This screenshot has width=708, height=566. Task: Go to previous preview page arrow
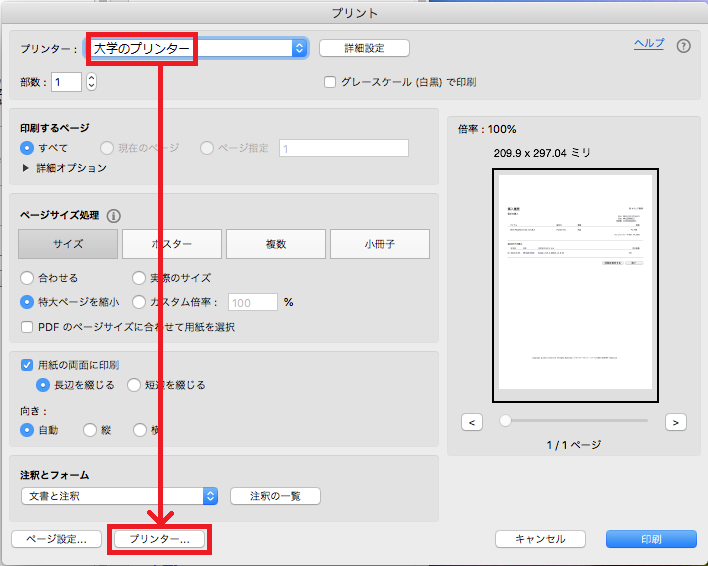pos(473,422)
